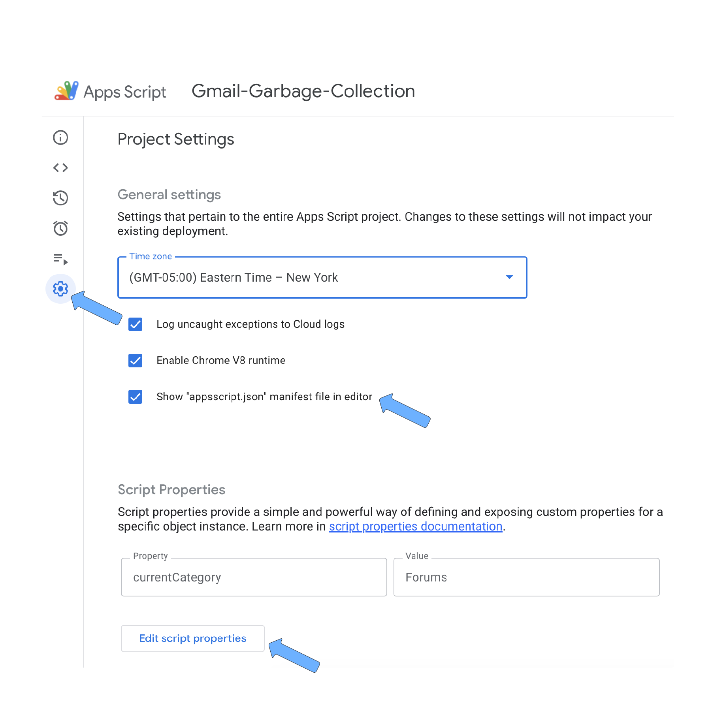Click the Gmail-Garbage-Collection project title

[303, 91]
